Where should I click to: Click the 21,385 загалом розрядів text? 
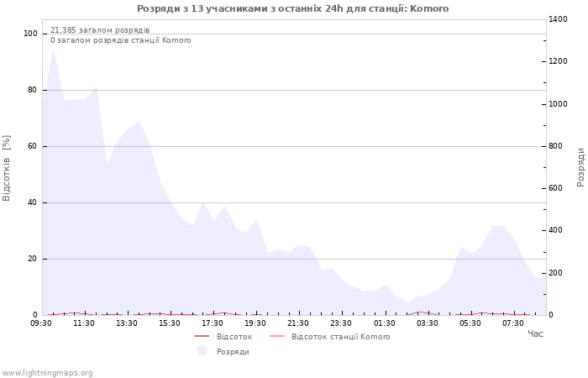(100, 30)
